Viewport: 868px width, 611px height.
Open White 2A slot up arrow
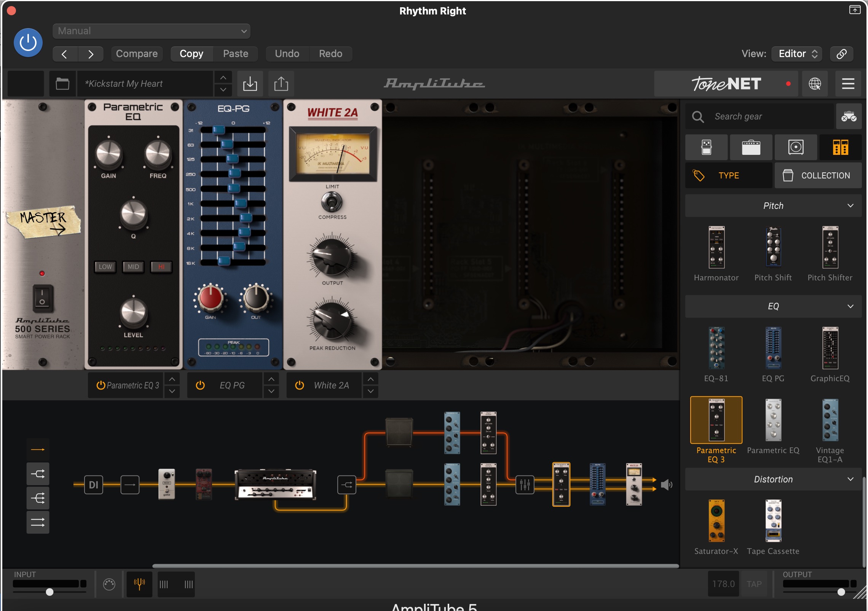coord(370,379)
